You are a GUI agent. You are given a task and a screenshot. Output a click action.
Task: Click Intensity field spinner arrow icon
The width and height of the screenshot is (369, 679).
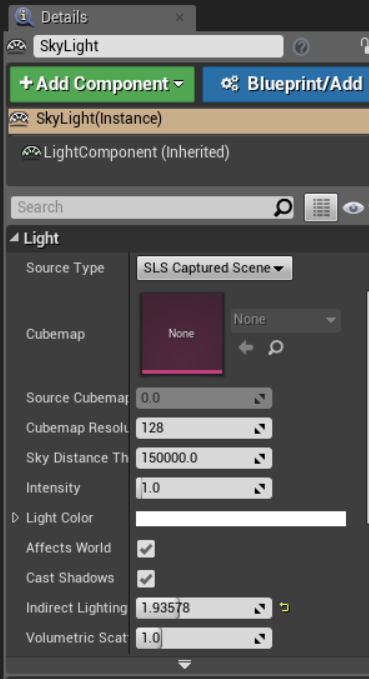click(x=259, y=488)
